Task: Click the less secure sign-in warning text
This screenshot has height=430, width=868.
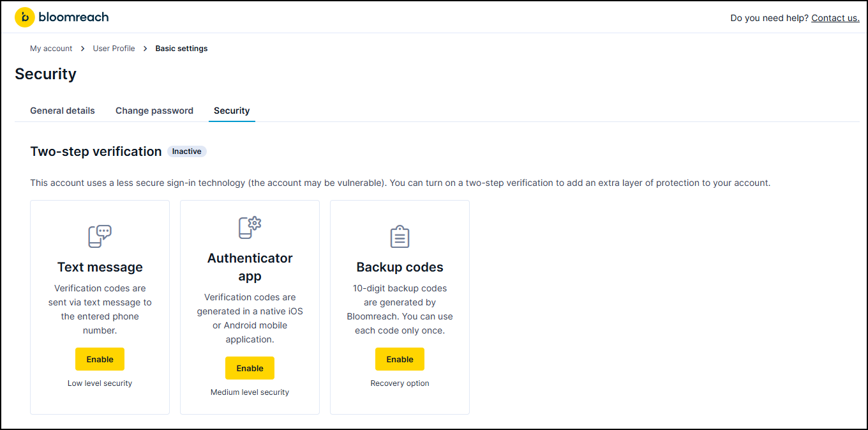Action: pyautogui.click(x=400, y=183)
